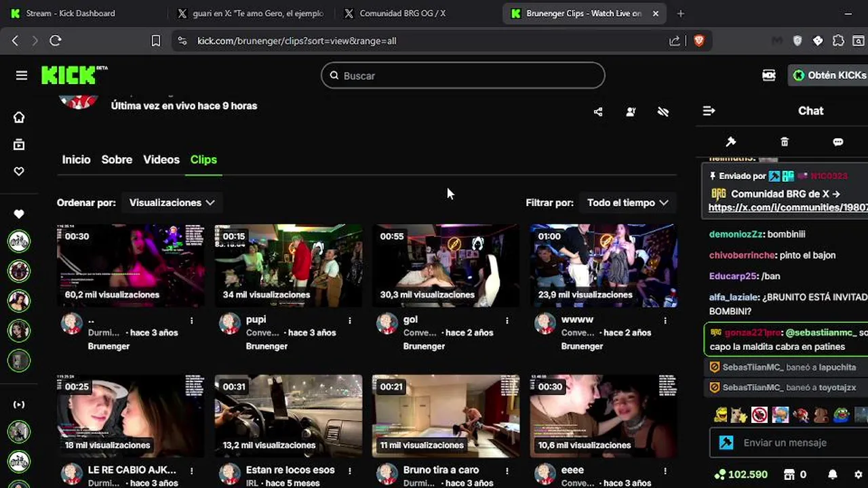
Task: Open the moderation hammer icon in chat header
Action: point(730,142)
